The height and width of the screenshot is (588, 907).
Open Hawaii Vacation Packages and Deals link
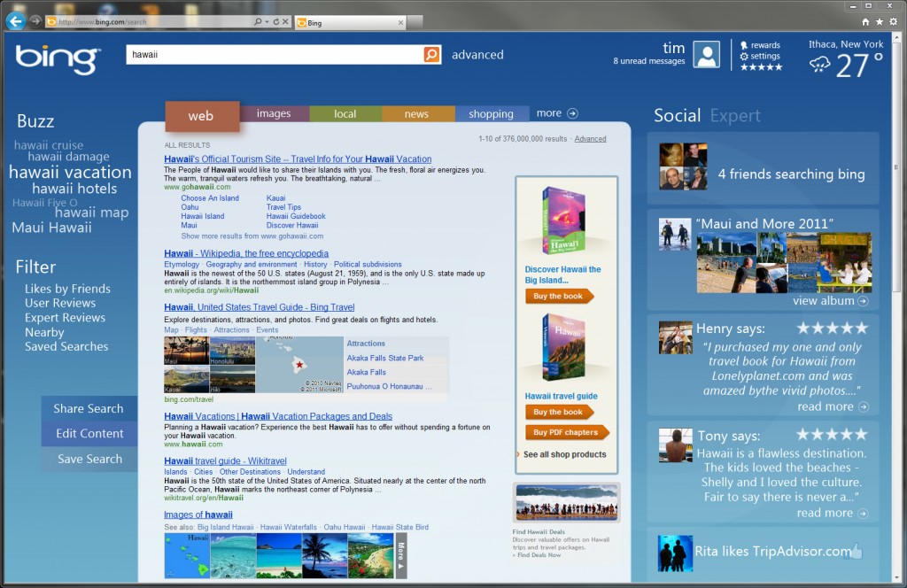[277, 416]
